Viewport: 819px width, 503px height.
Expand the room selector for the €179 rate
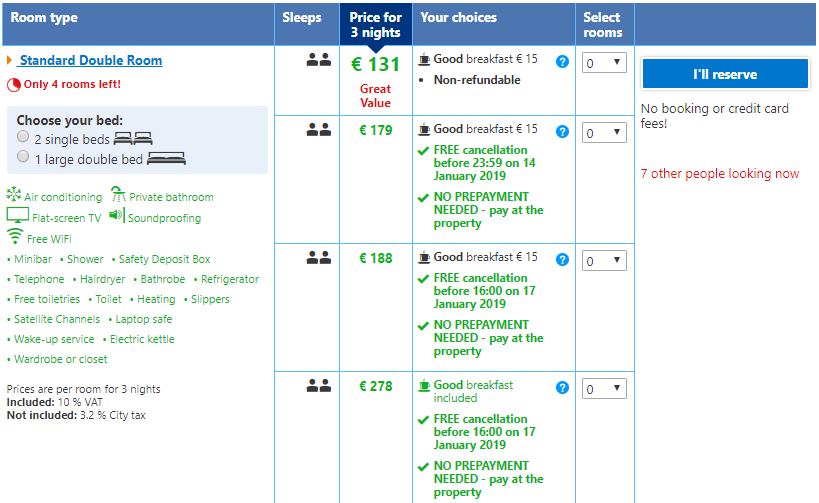click(604, 133)
